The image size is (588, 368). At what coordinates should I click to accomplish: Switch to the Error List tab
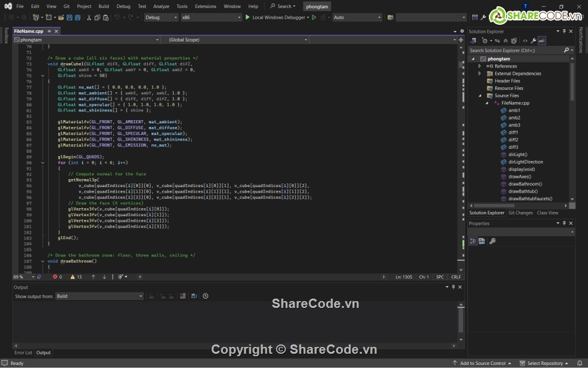coord(24,353)
